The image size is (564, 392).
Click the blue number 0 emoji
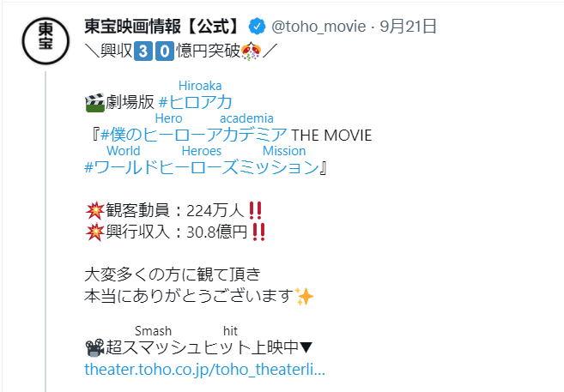pyautogui.click(x=165, y=51)
